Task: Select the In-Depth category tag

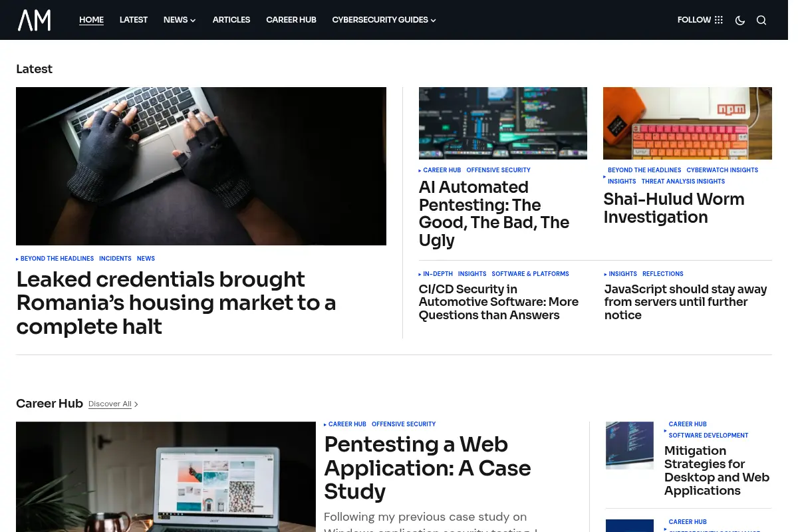Action: pyautogui.click(x=438, y=274)
